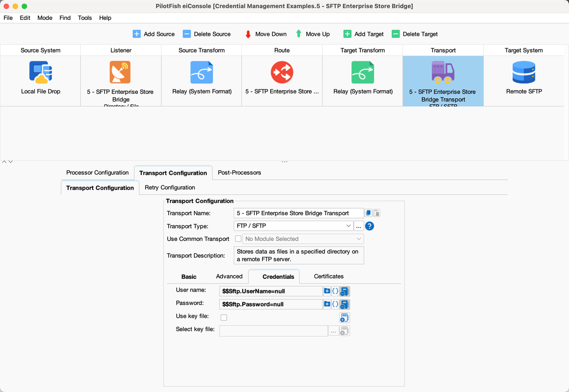Select the Remote SFTP target system icon
Image resolution: width=569 pixels, height=392 pixels.
(x=524, y=73)
